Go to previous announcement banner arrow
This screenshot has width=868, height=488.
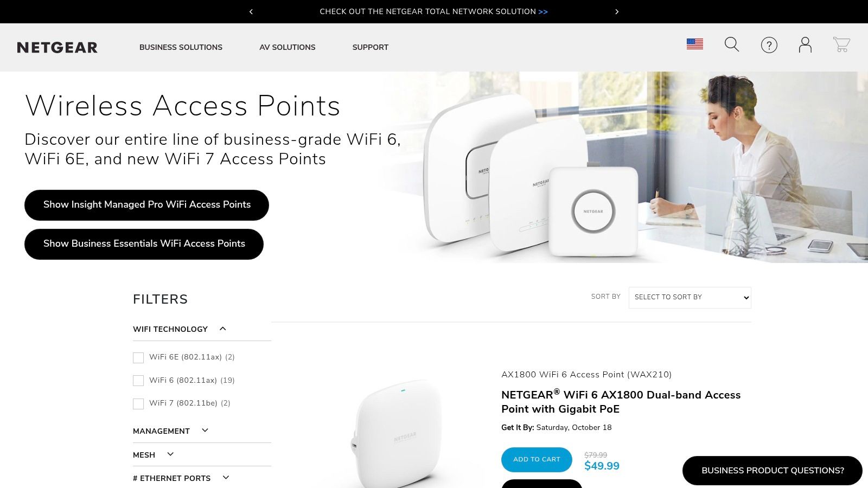[x=251, y=11]
